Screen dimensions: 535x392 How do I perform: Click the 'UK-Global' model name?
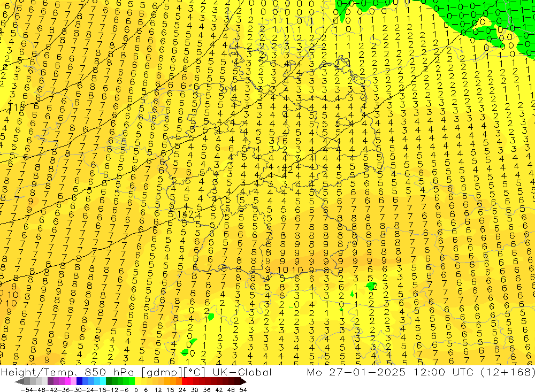tap(242, 372)
